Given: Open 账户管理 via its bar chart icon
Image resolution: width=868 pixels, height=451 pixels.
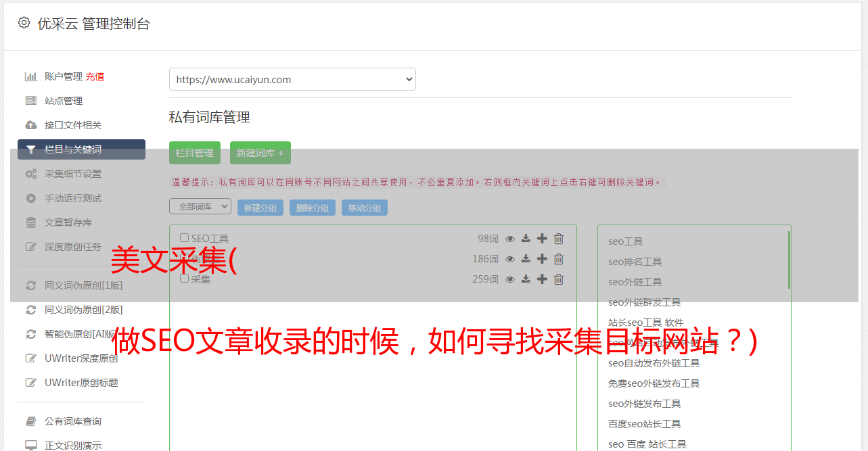Looking at the screenshot, I should pos(31,76).
